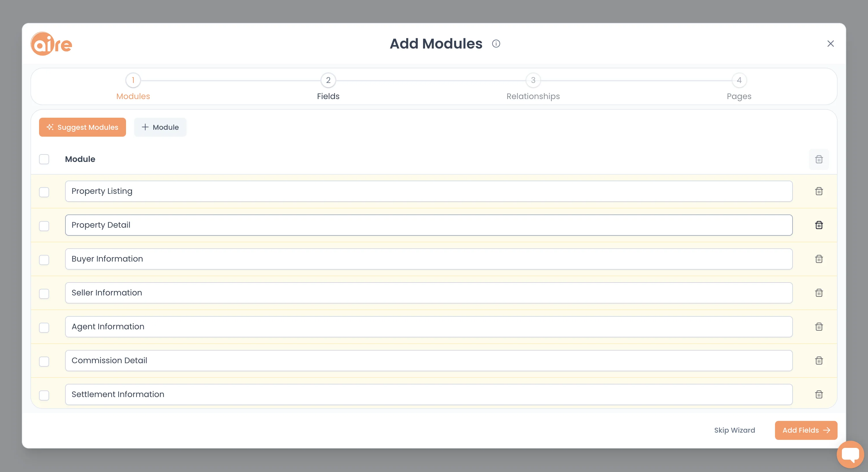This screenshot has height=472, width=868.
Task: Select the Agent Information checkbox
Action: coord(44,327)
